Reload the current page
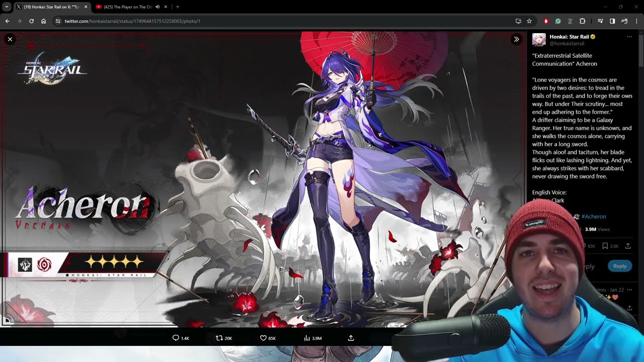 [x=32, y=21]
